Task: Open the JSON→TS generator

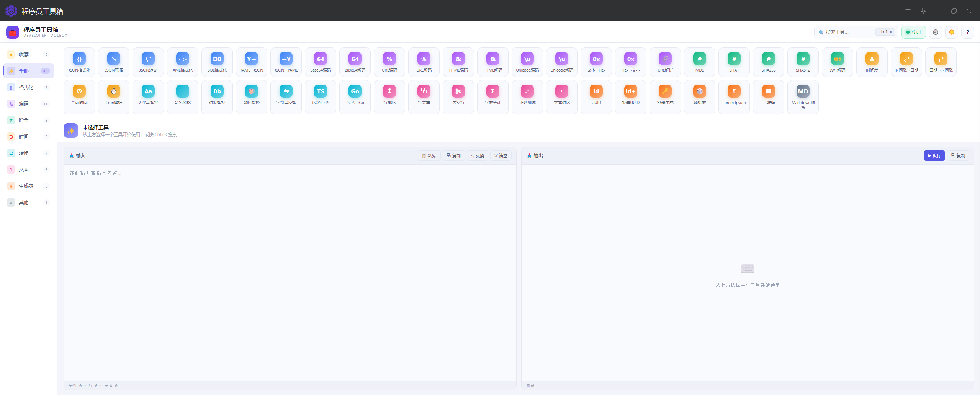Action: point(321,97)
